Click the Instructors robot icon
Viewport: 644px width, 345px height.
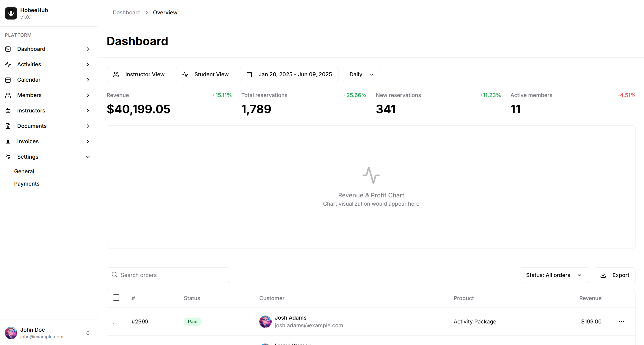point(8,111)
